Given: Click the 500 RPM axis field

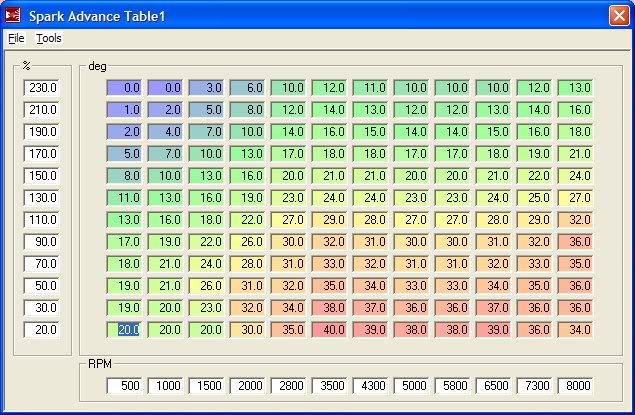Looking at the screenshot, I should pyautogui.click(x=124, y=385).
